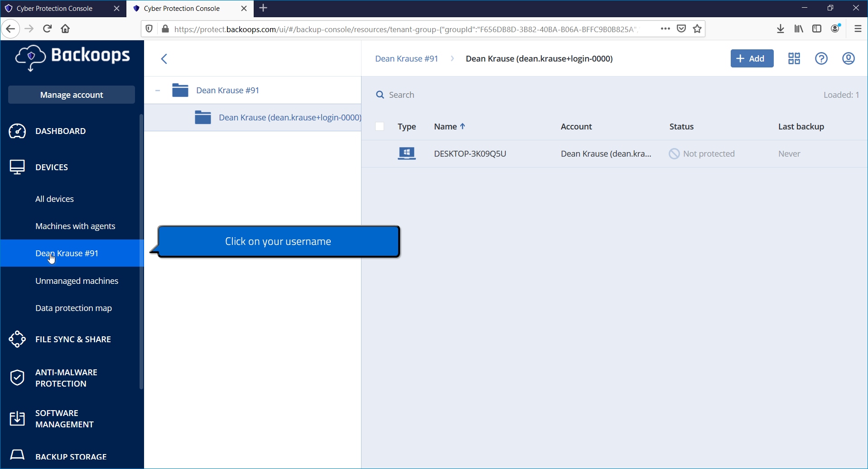
Task: Go back with the browser back arrow
Action: coord(10,29)
